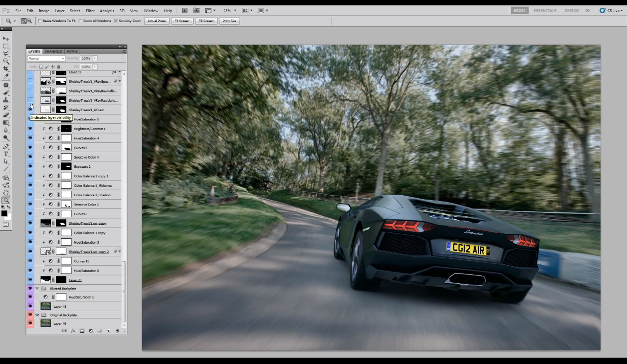Click the Fit Screen button

point(182,21)
